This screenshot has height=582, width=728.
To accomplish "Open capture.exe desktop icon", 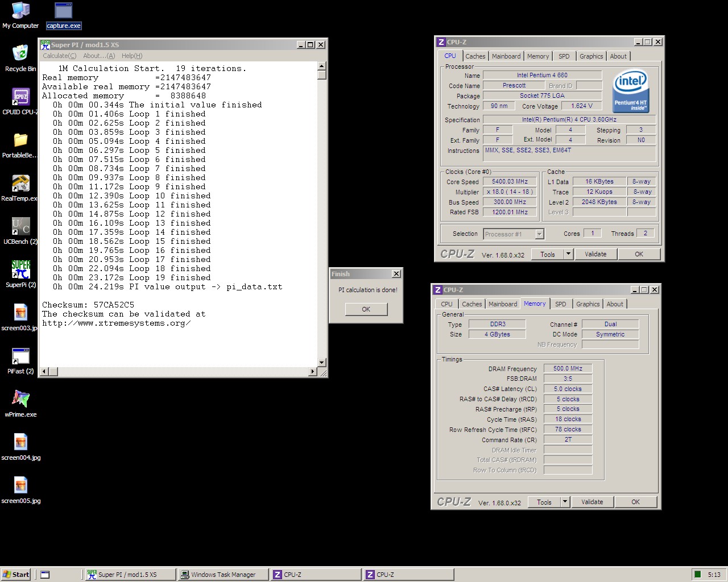I will (64, 15).
